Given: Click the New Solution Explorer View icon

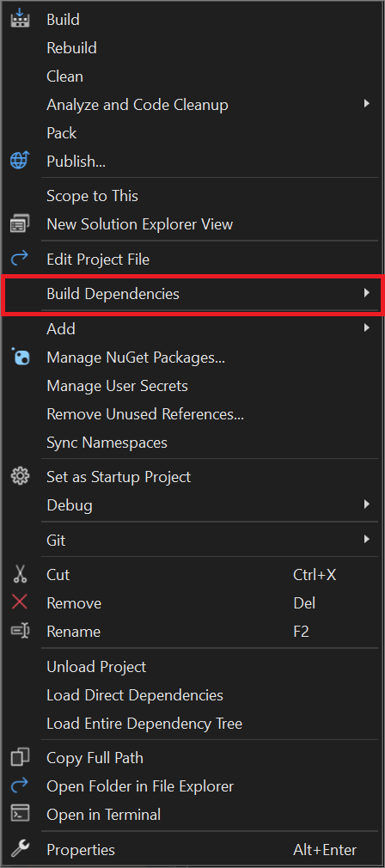Looking at the screenshot, I should tap(21, 224).
